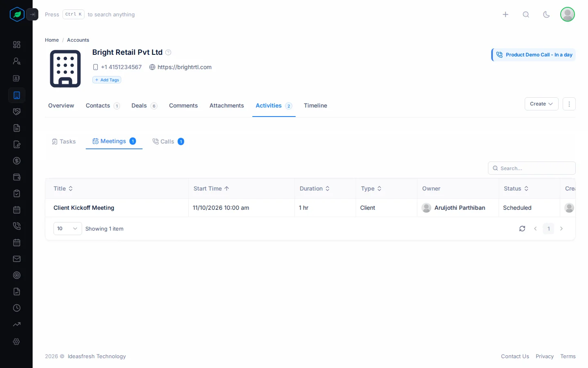Toggle dark mode with the moon icon
The image size is (588, 368).
pyautogui.click(x=546, y=14)
